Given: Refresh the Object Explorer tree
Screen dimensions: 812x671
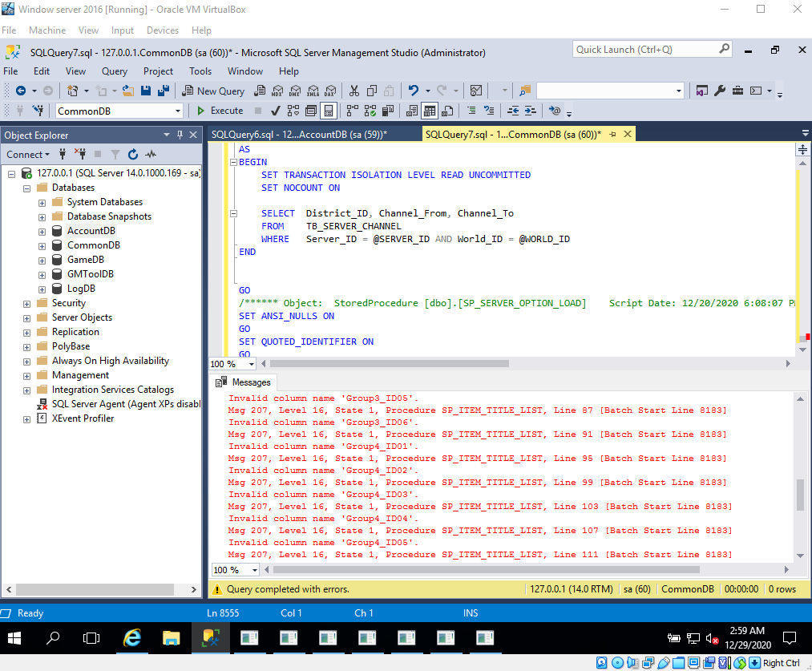Looking at the screenshot, I should coord(133,154).
